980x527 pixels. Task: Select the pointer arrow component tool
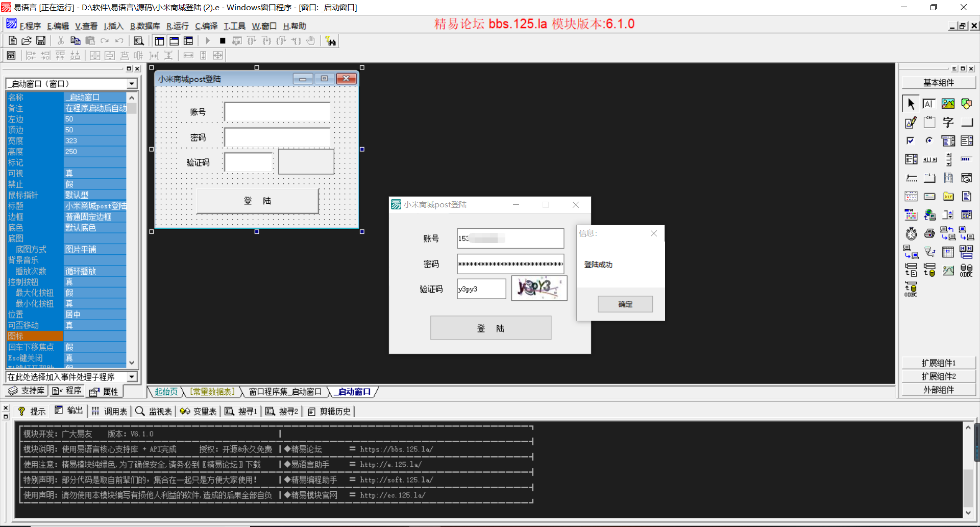(x=911, y=104)
